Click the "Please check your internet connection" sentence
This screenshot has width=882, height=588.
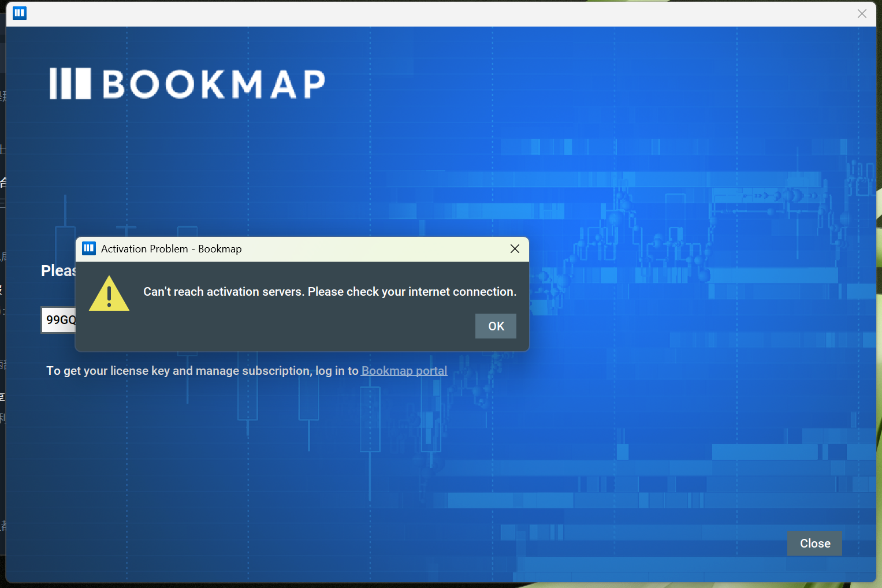412,292
